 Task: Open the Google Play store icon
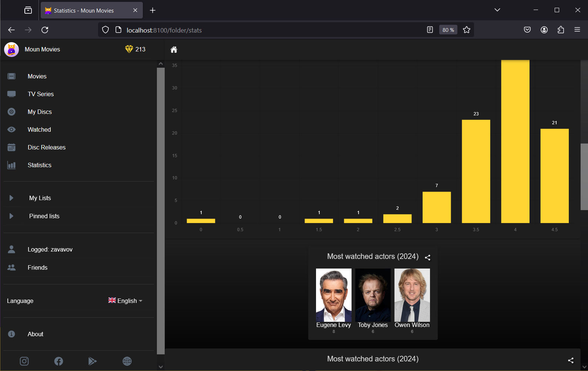pos(93,361)
